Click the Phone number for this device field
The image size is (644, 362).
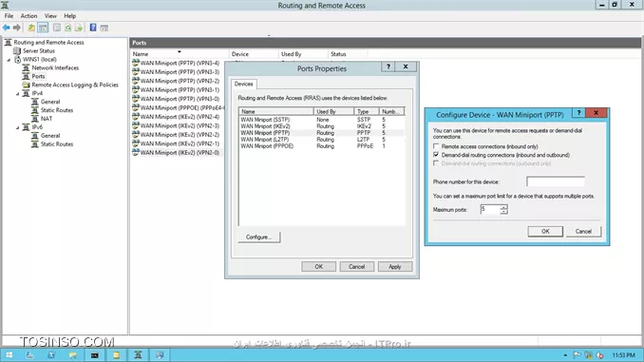[556, 181]
